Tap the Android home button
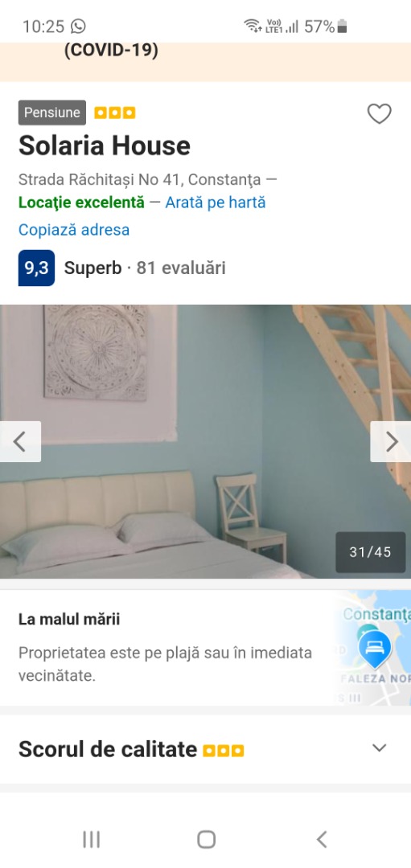This screenshot has height=868, width=411. (206, 839)
